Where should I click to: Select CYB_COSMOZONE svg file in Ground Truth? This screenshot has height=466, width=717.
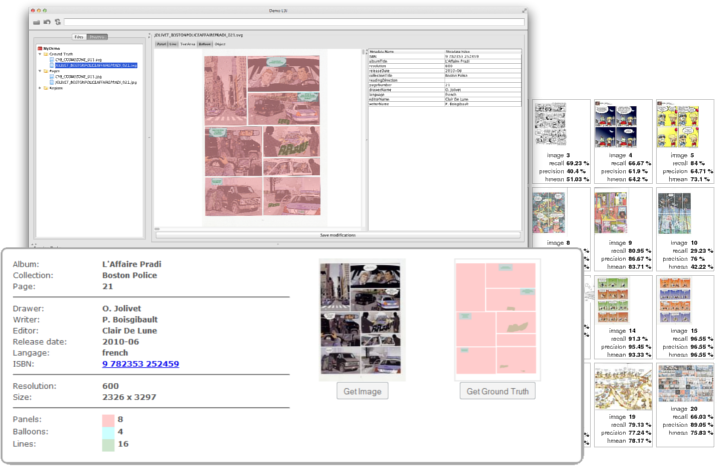[x=78, y=60]
